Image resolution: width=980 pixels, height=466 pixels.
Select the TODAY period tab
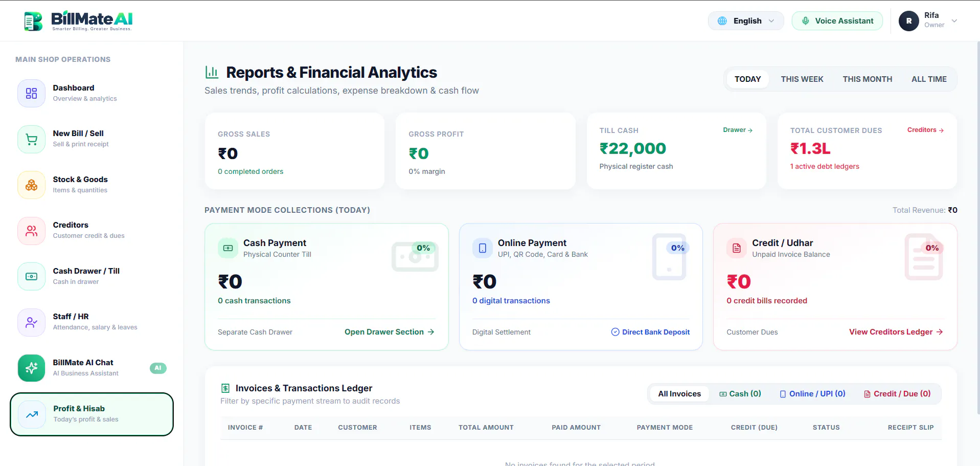point(748,79)
